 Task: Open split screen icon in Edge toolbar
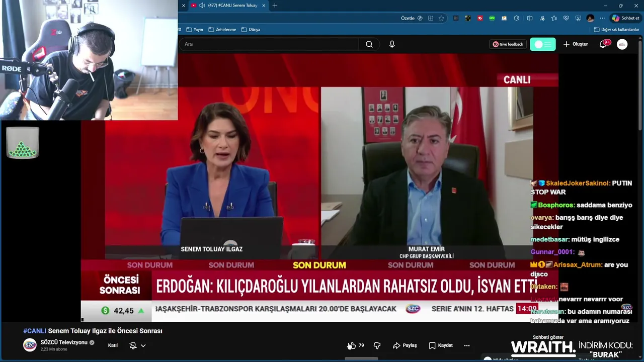(529, 18)
